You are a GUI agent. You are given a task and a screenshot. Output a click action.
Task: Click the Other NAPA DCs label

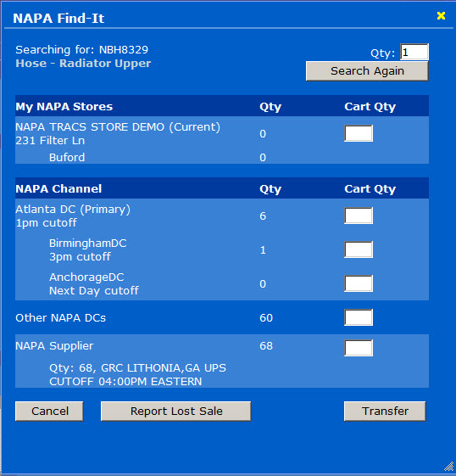[61, 318]
